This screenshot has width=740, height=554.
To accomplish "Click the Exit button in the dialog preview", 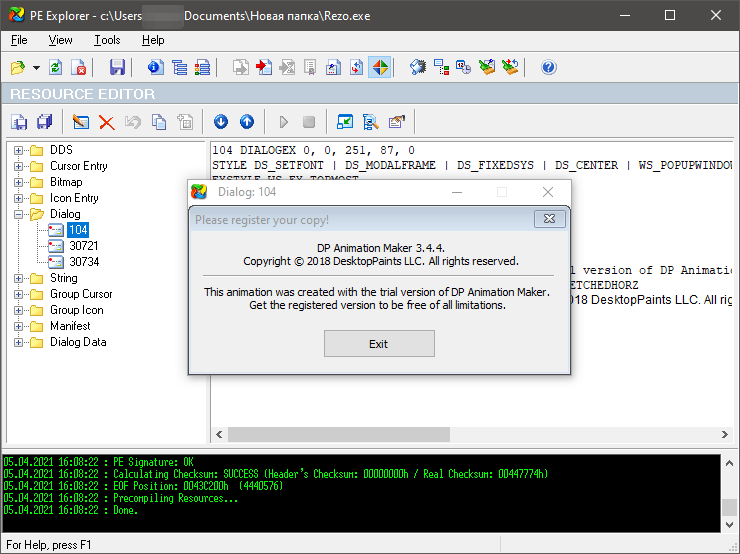I will (379, 344).
